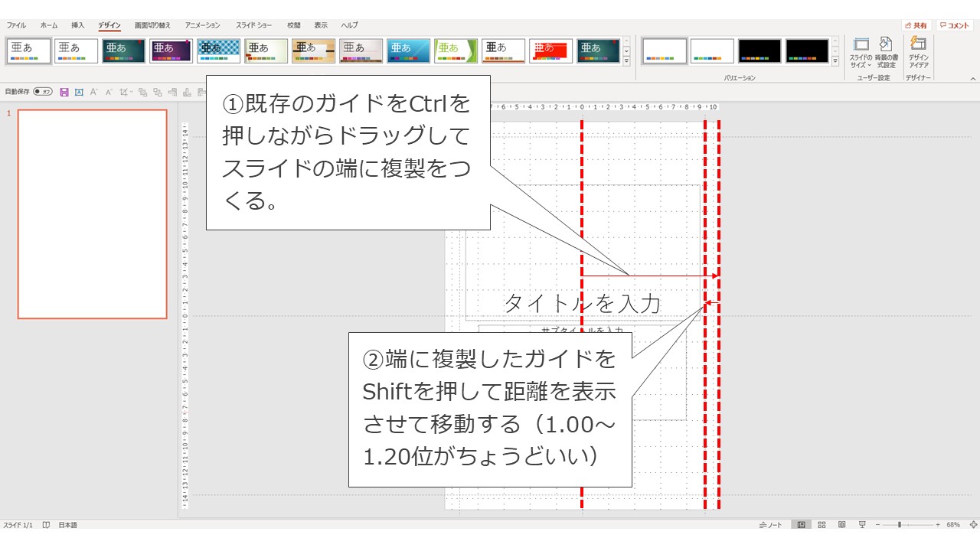The image size is (980, 551).
Task: Select slide 1 thumbnail in the panel
Action: [x=93, y=214]
